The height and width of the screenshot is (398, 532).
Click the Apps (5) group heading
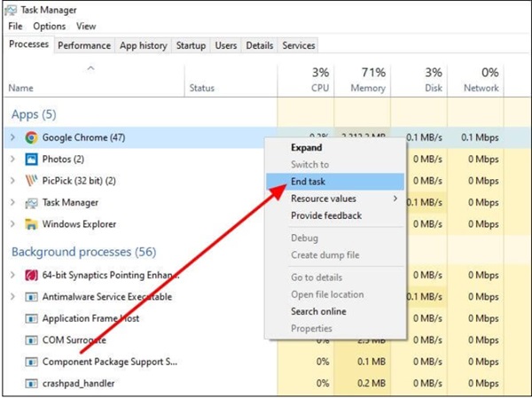point(34,114)
